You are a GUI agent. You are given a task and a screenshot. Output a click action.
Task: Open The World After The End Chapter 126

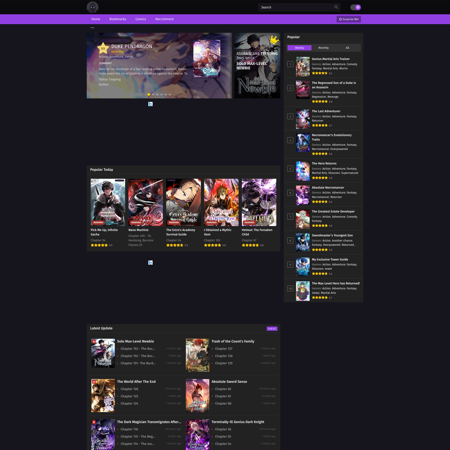coord(129,389)
